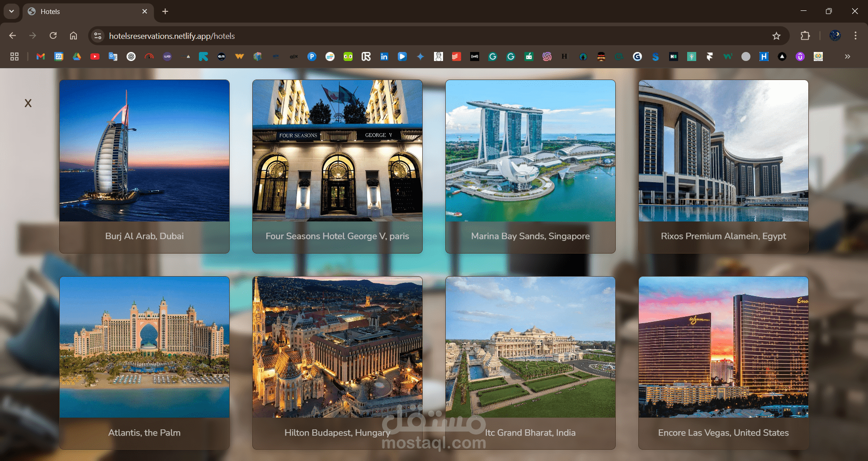Select "Encore Las Vegas, United States" label
This screenshot has width=868, height=461.
click(723, 433)
